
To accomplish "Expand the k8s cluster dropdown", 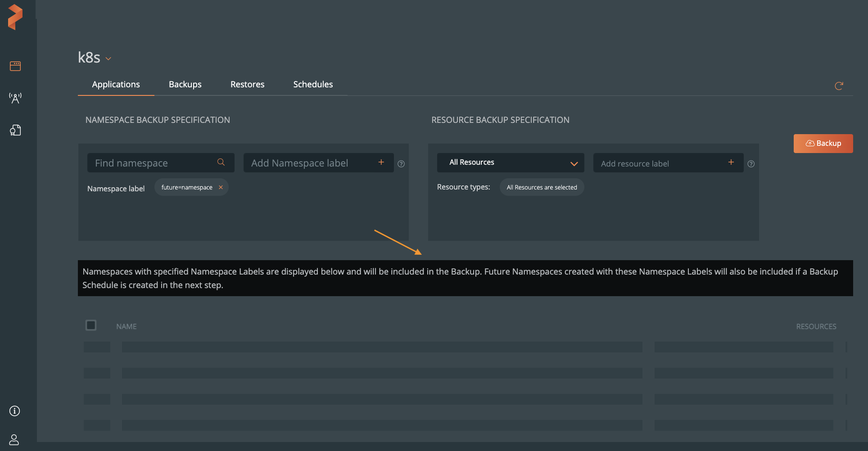I will (108, 59).
